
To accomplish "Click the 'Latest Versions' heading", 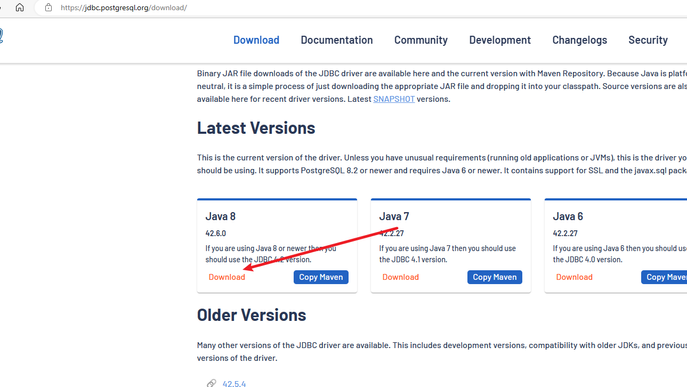I will tap(256, 128).
